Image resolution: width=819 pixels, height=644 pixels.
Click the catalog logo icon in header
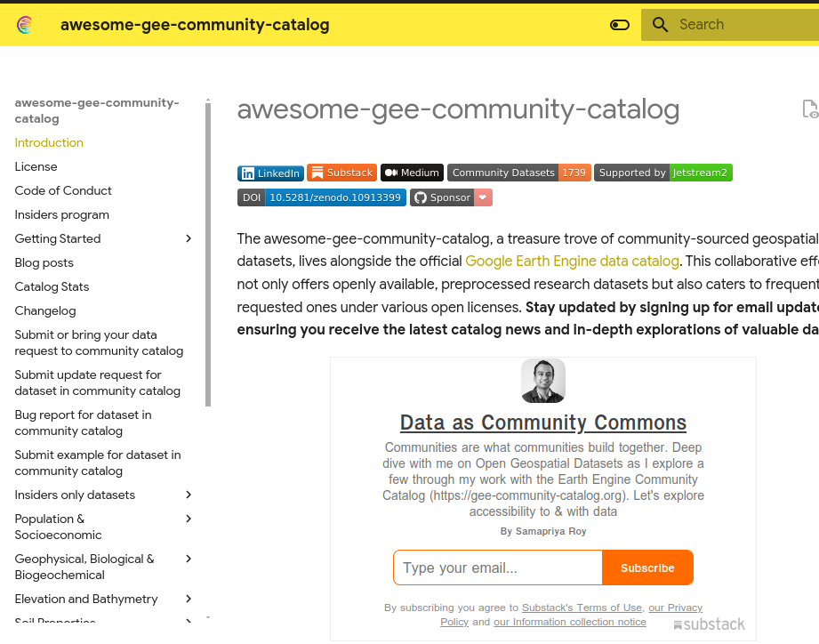point(25,25)
